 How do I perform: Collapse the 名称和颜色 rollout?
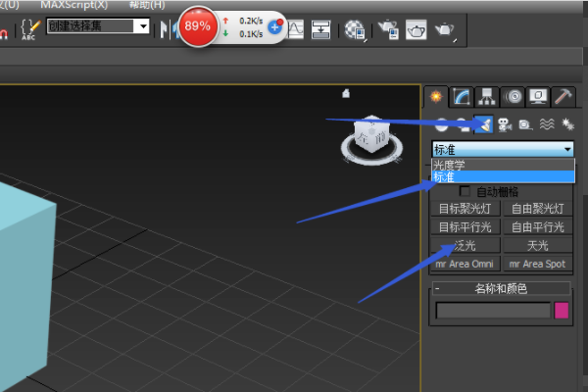click(438, 288)
